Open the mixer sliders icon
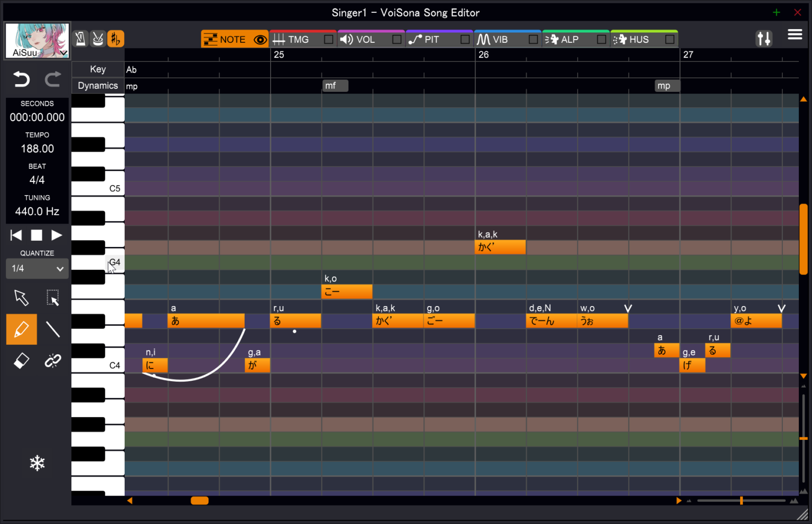Viewport: 812px width, 524px height. (764, 39)
